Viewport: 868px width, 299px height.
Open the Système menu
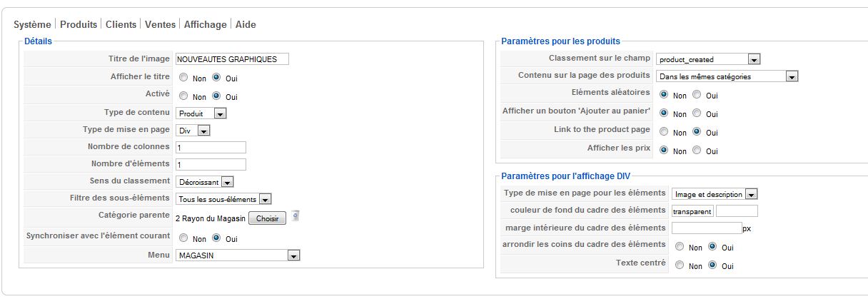tap(33, 24)
